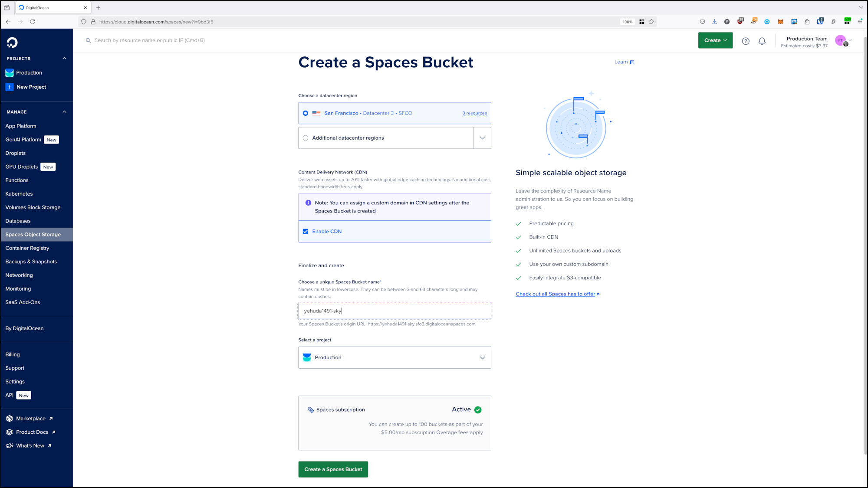This screenshot has width=868, height=488.
Task: Open the notifications bell
Action: tap(762, 41)
